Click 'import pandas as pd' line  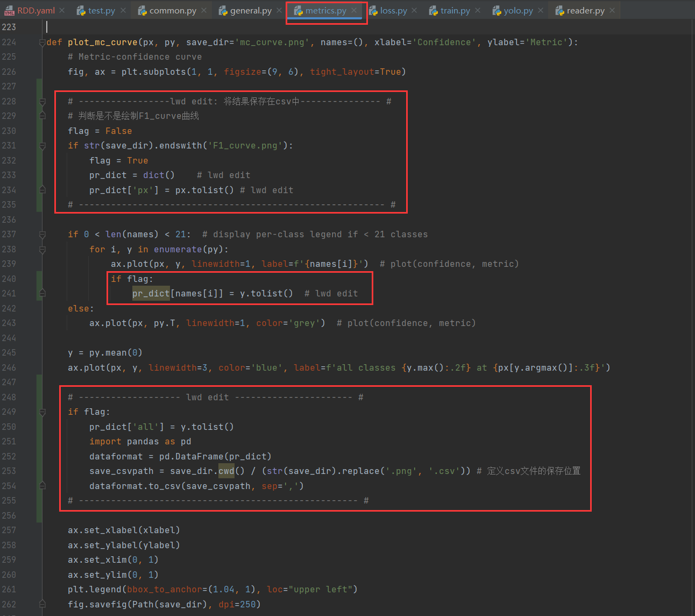[140, 441]
